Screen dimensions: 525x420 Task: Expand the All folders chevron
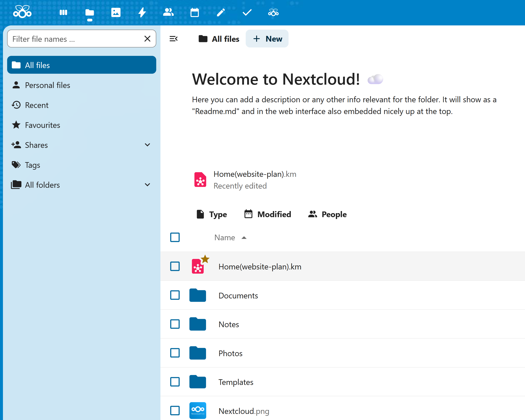coord(147,185)
